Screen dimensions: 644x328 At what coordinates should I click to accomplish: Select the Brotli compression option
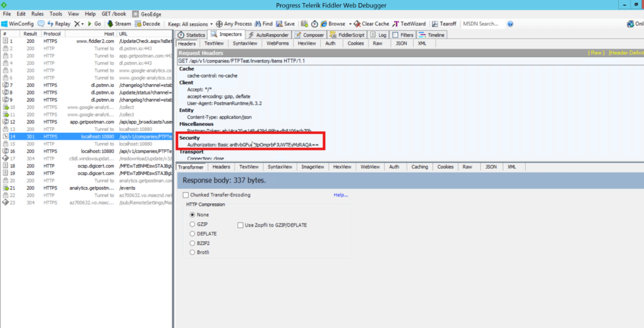192,252
